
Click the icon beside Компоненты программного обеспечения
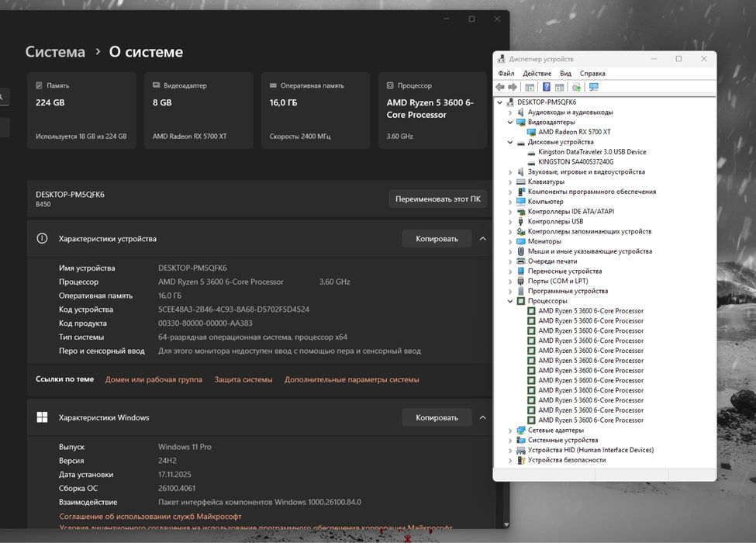521,192
